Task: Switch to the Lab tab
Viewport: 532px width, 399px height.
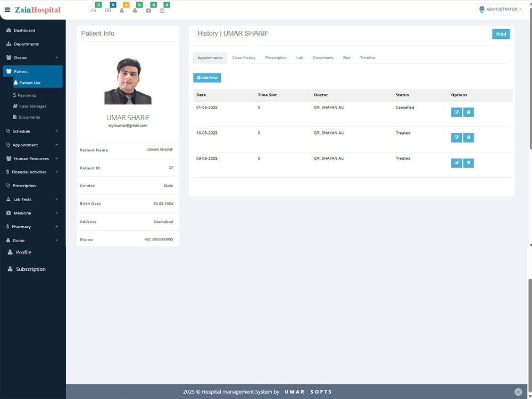Action: [x=300, y=57]
